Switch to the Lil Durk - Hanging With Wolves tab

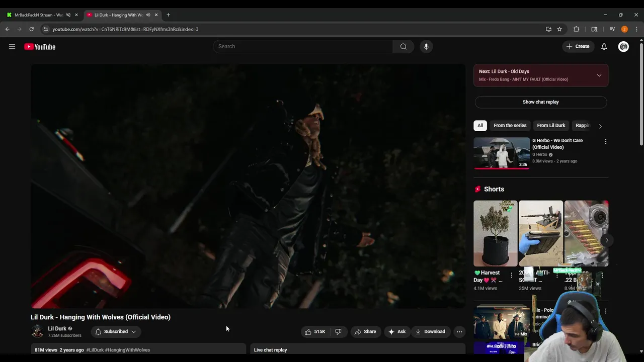click(x=119, y=15)
